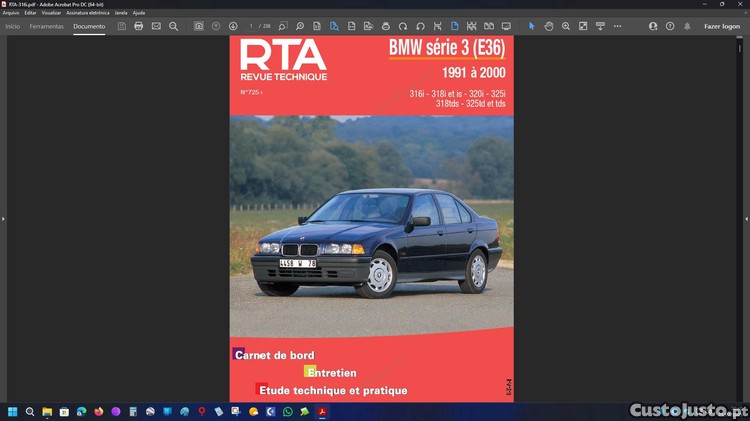Expand the right tools pane arrow
The image size is (750, 421).
[746, 218]
